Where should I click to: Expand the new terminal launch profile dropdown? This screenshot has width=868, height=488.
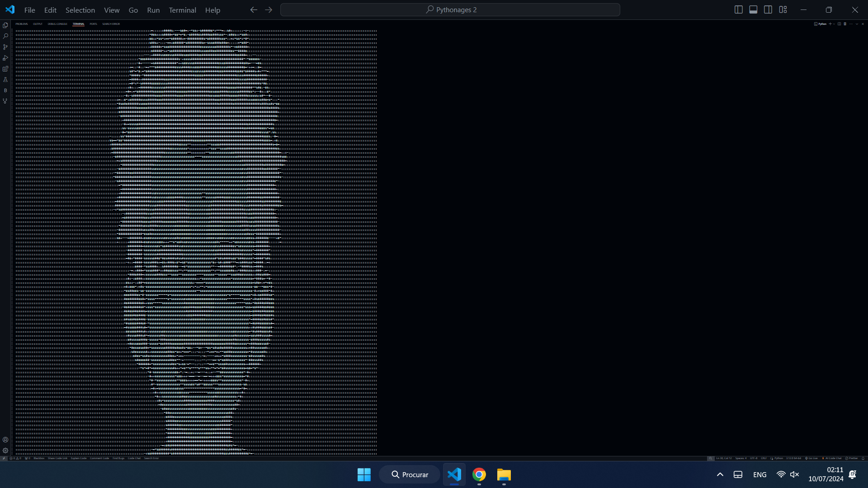[x=834, y=24]
